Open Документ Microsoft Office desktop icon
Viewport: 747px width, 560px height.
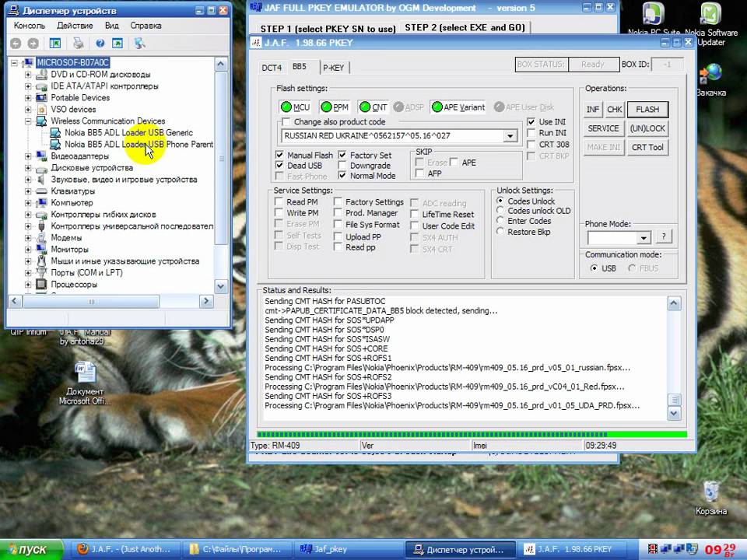coord(85,383)
